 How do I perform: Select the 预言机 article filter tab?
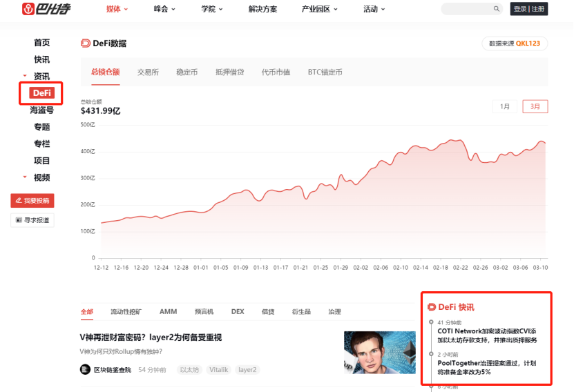204,311
